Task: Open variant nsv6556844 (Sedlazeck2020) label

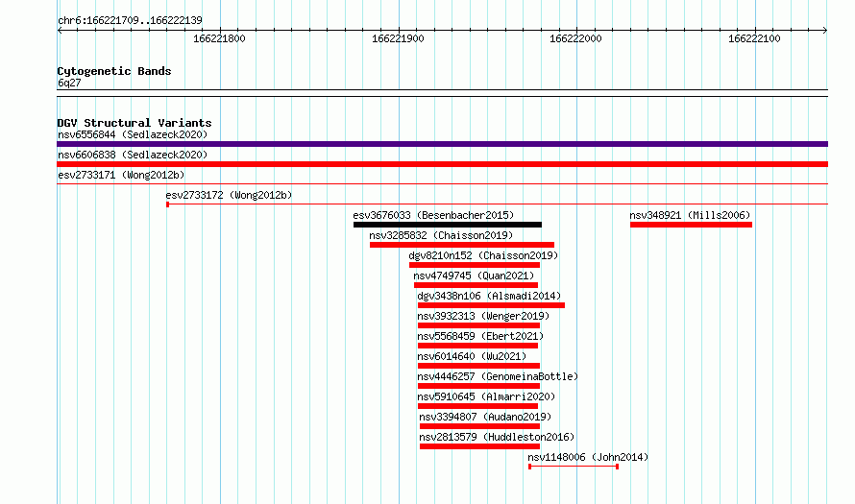Action: click(133, 134)
